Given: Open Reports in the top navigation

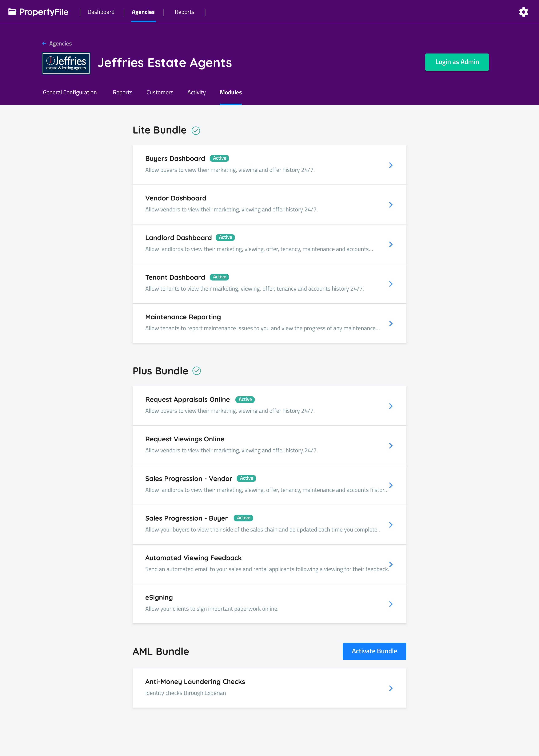Looking at the screenshot, I should point(184,12).
